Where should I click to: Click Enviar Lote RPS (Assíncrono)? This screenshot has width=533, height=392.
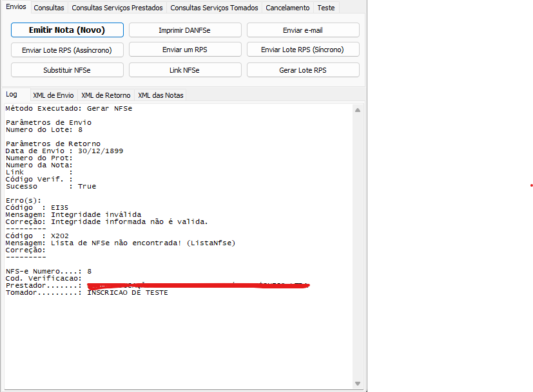point(67,50)
